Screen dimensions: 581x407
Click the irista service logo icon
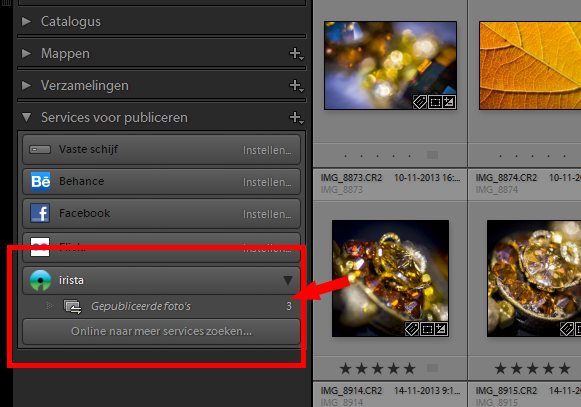[x=40, y=281]
